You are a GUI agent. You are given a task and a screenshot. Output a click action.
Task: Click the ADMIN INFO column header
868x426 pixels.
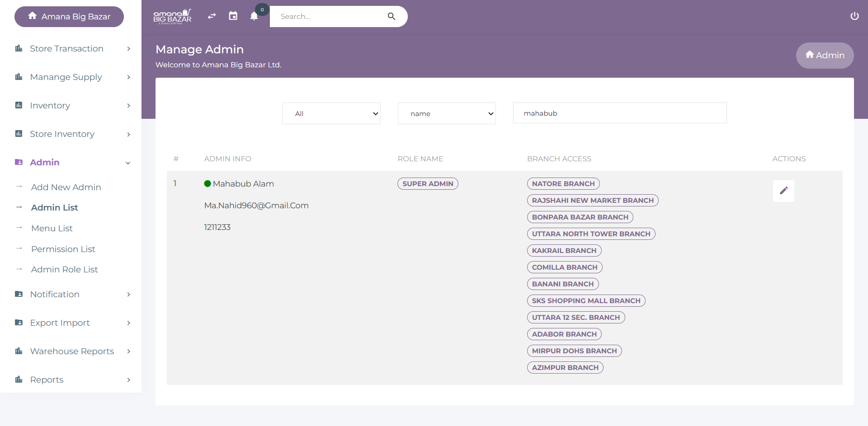tap(227, 159)
